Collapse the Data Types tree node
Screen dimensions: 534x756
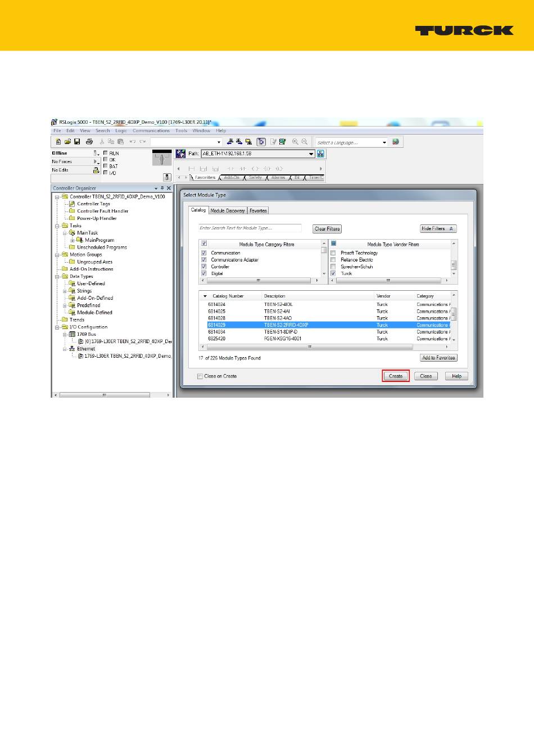tap(57, 277)
